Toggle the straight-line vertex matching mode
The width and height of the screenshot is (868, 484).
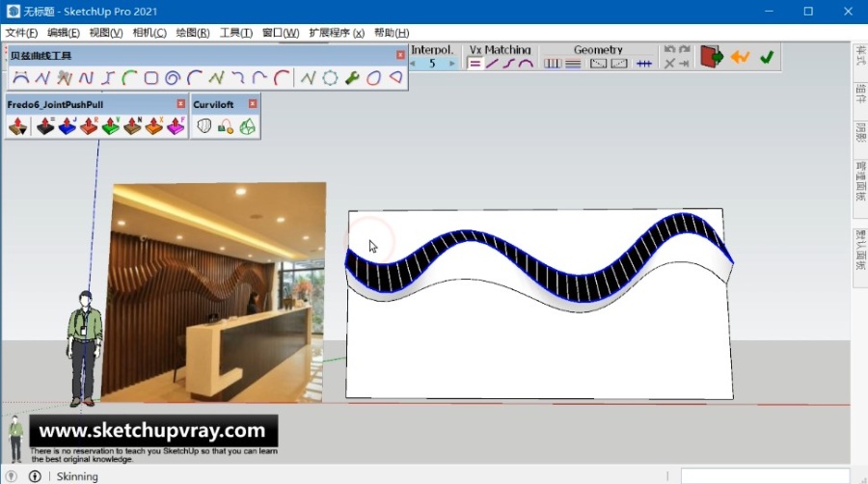[492, 64]
